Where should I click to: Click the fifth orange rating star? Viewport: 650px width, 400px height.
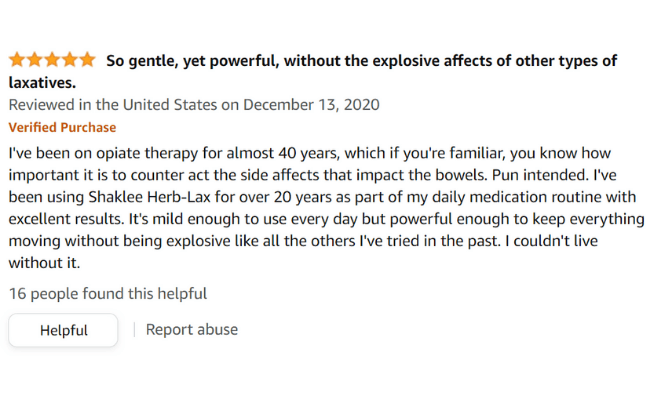pyautogui.click(x=87, y=60)
